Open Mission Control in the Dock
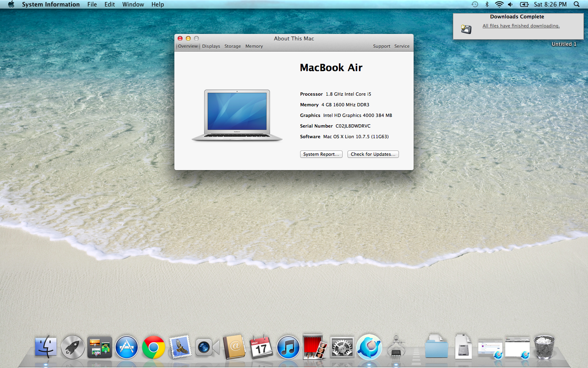The image size is (588, 368). (x=100, y=347)
